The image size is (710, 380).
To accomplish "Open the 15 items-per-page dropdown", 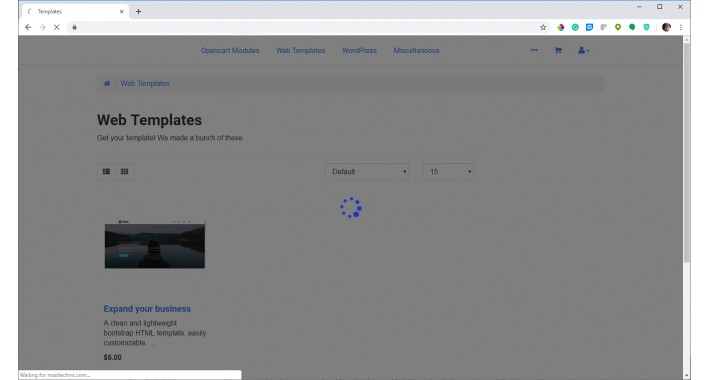I will (448, 172).
